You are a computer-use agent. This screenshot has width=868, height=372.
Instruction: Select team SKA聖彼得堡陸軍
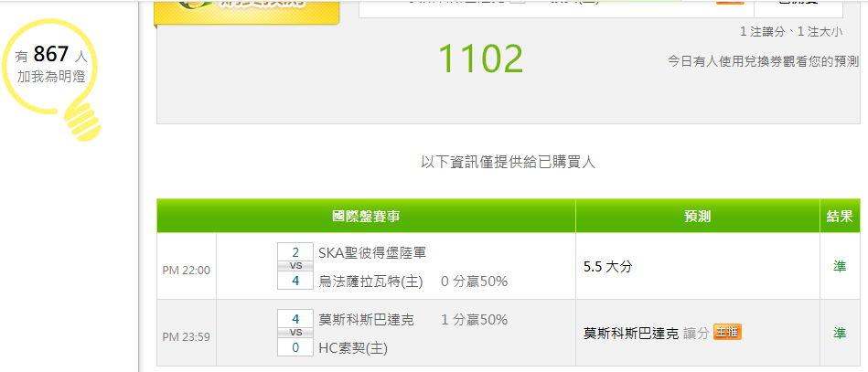click(372, 253)
